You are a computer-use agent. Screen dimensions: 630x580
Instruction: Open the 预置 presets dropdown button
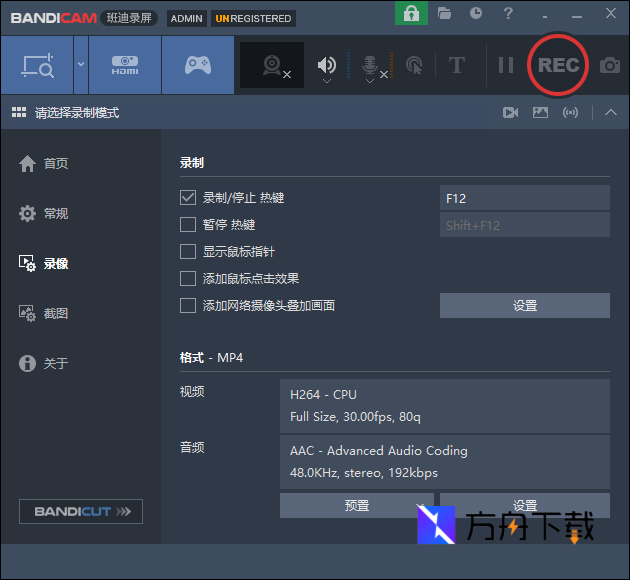(357, 505)
